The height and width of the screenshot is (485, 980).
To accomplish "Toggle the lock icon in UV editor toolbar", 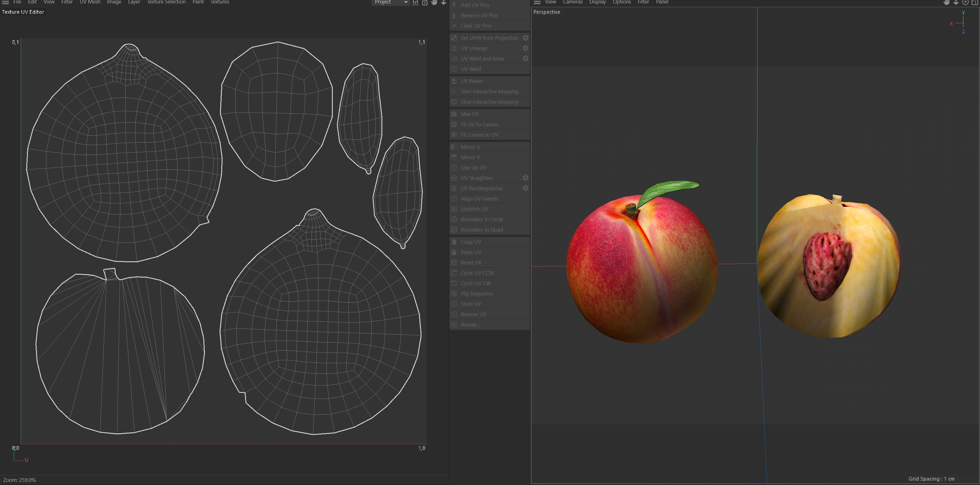I will click(425, 3).
